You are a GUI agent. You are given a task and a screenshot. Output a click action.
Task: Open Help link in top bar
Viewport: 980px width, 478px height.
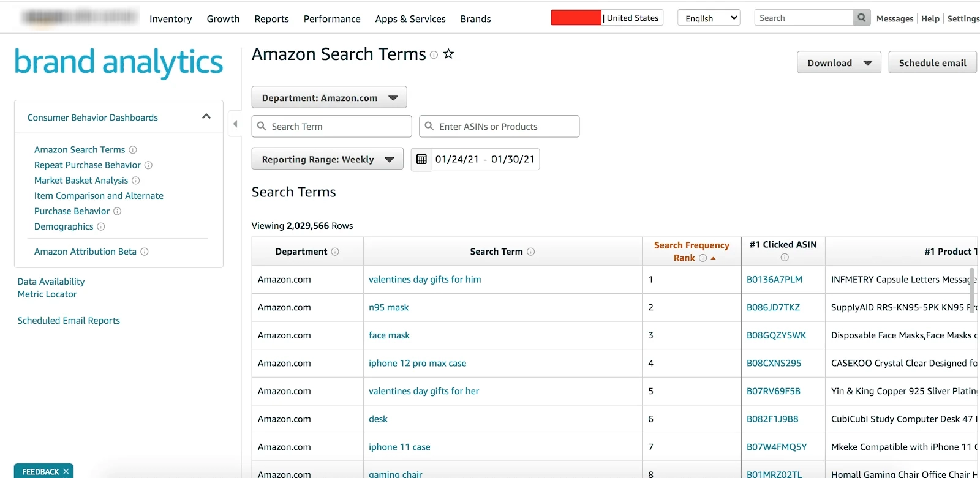click(930, 18)
